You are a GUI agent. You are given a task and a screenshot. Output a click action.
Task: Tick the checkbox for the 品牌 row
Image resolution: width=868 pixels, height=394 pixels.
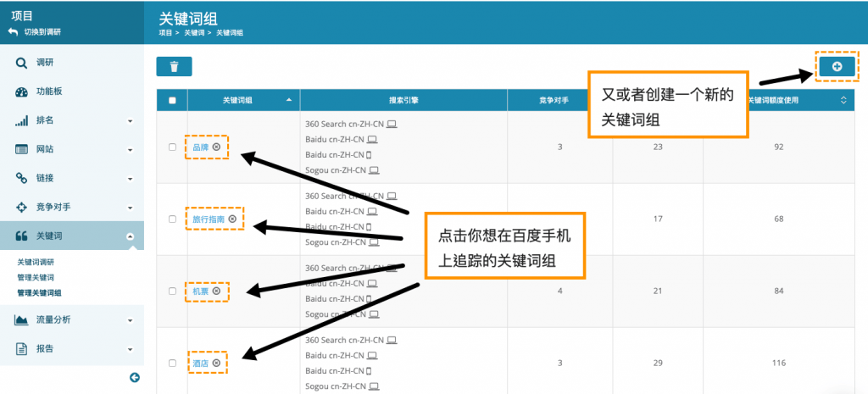coord(172,147)
